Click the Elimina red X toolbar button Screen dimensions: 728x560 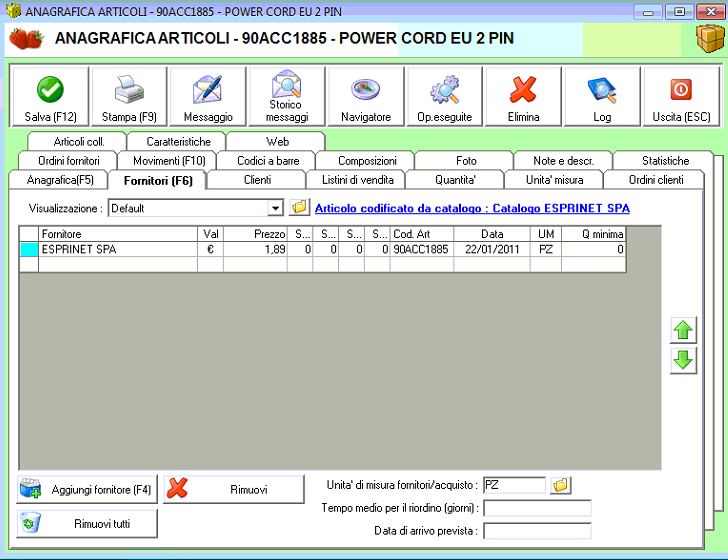[x=523, y=97]
